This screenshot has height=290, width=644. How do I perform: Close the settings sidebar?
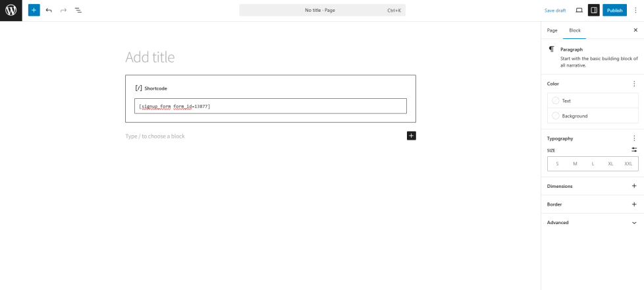(635, 30)
